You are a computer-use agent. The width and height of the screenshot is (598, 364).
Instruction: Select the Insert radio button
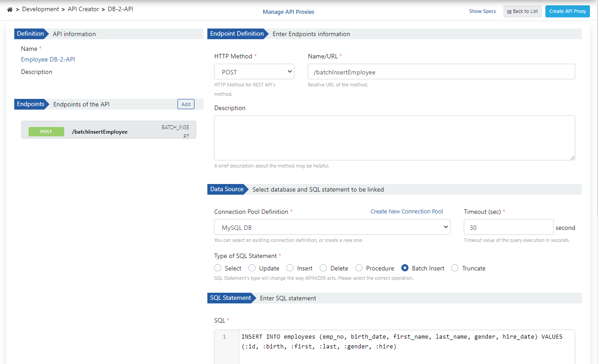(x=290, y=268)
